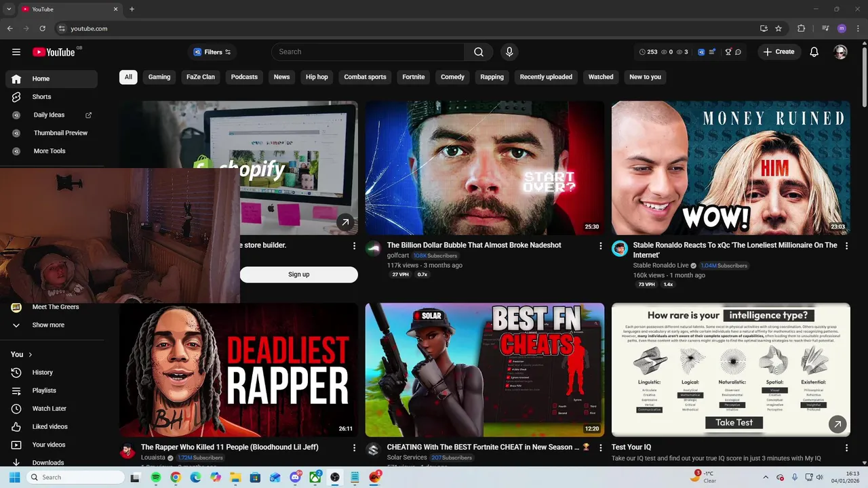Open Discord from the taskbar
The width and height of the screenshot is (868, 488).
295,477
